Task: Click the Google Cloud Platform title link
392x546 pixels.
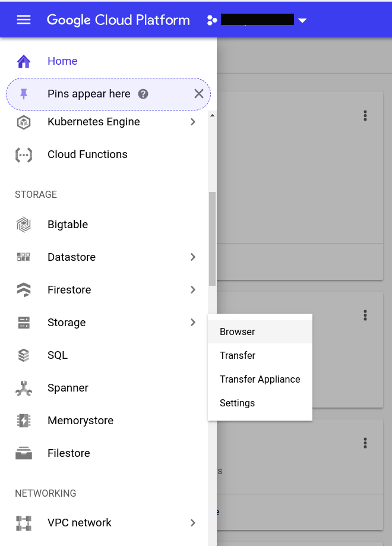Action: tap(118, 20)
